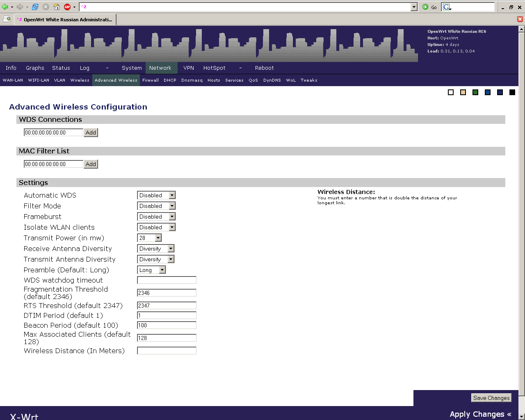Click the RTS Threshold field
This screenshot has height=420, width=525.
pyautogui.click(x=167, y=306)
